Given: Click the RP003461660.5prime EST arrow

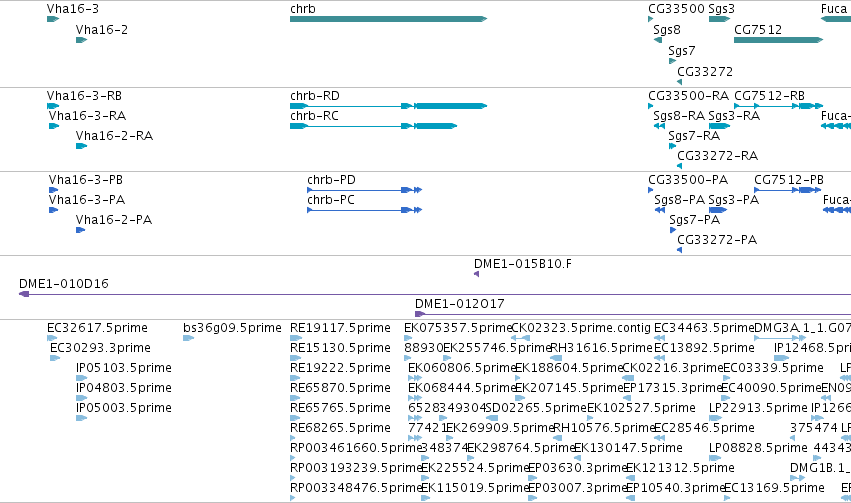Looking at the screenshot, I should coord(293,459).
